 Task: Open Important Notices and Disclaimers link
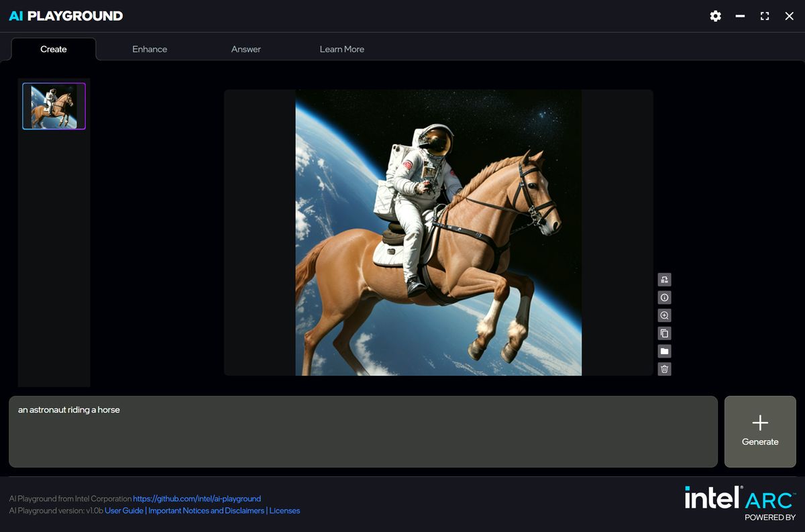207,511
